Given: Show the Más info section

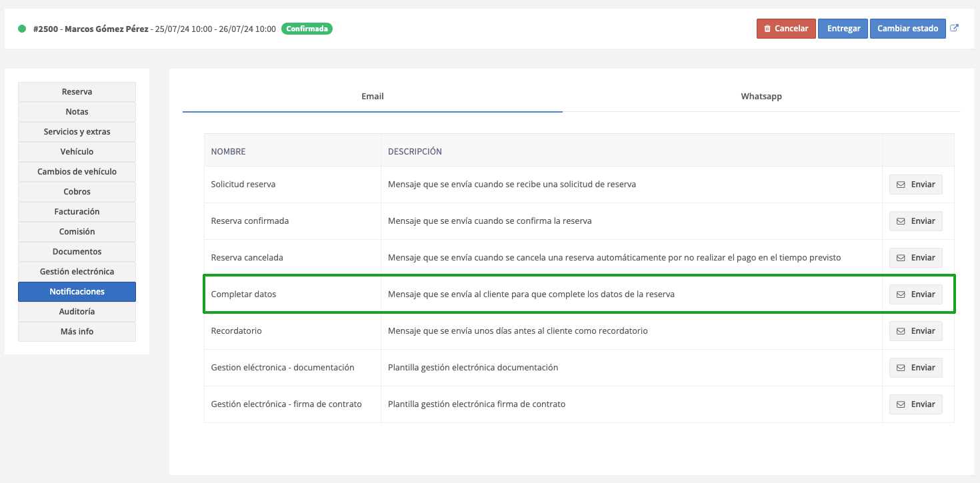Looking at the screenshot, I should (77, 332).
